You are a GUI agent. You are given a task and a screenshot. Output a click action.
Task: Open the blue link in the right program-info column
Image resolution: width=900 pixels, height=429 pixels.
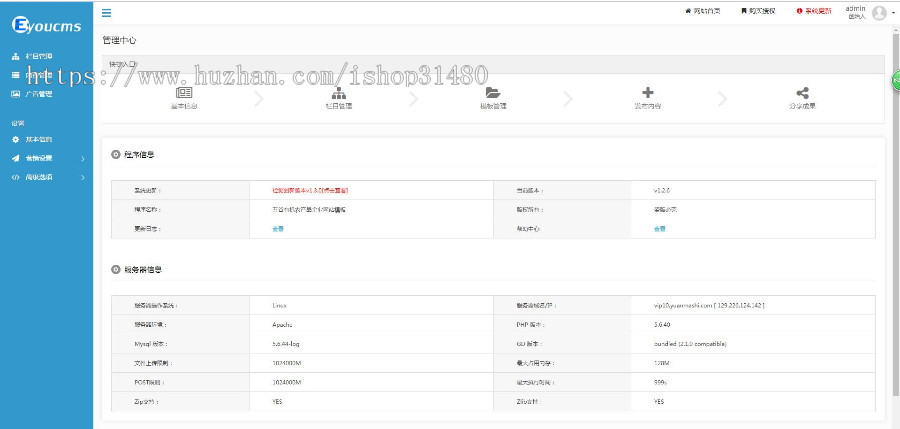(x=660, y=229)
